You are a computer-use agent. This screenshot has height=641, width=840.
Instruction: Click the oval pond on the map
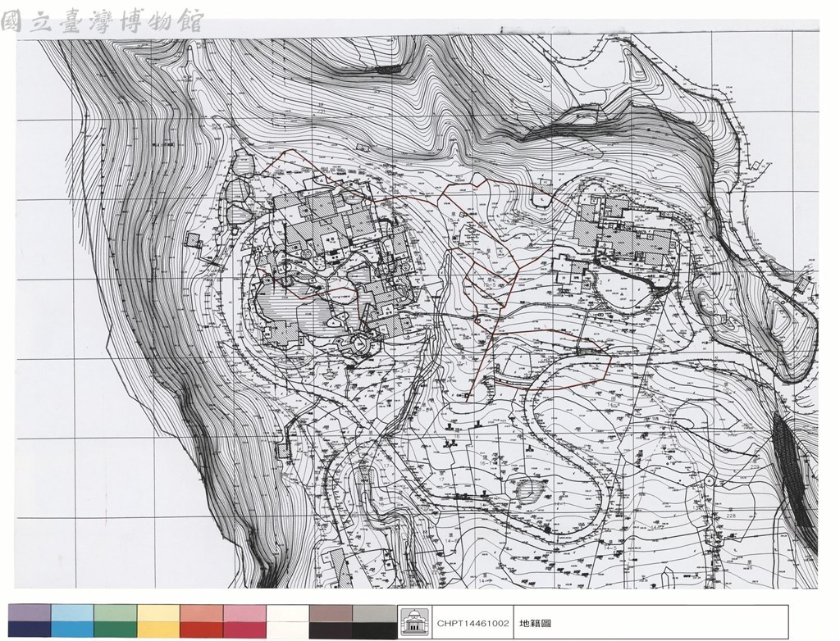point(532,489)
